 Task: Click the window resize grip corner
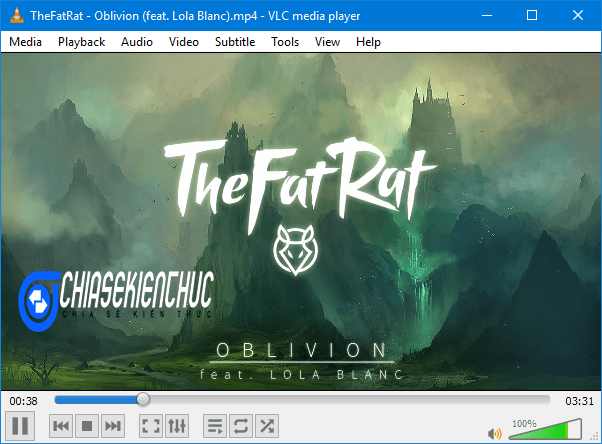(595, 437)
